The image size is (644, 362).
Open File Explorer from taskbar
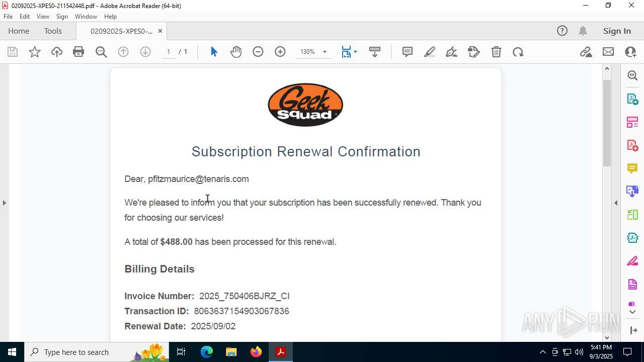[231, 352]
